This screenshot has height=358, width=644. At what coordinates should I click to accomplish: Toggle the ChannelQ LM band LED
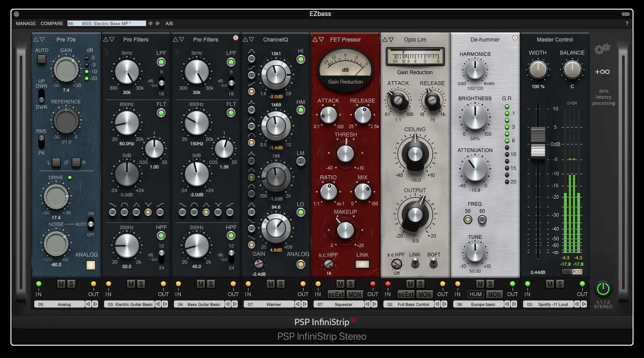[301, 161]
